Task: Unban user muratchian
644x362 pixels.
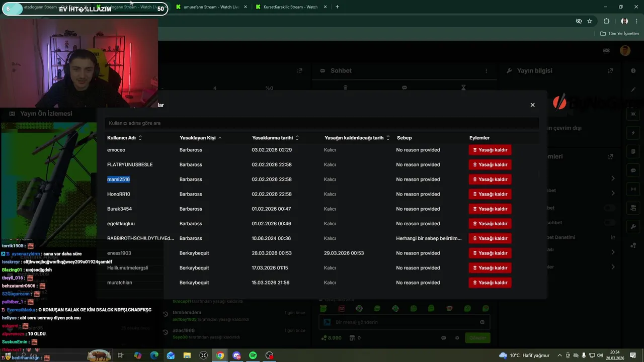Action: point(490,283)
